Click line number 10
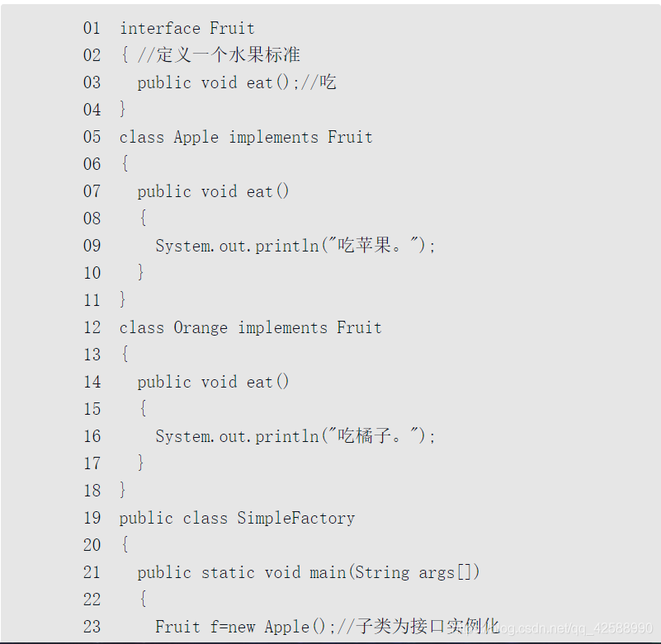 click(92, 273)
